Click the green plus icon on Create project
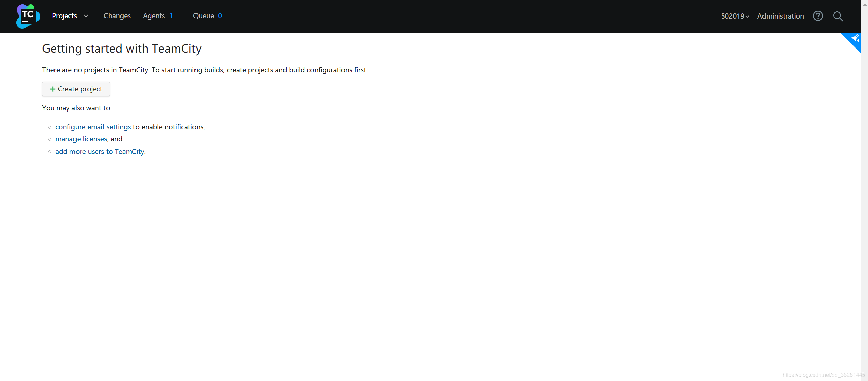 coord(52,89)
